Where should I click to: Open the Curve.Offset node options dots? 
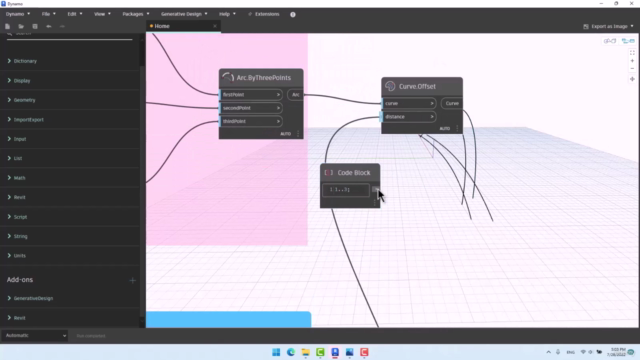[x=457, y=128]
